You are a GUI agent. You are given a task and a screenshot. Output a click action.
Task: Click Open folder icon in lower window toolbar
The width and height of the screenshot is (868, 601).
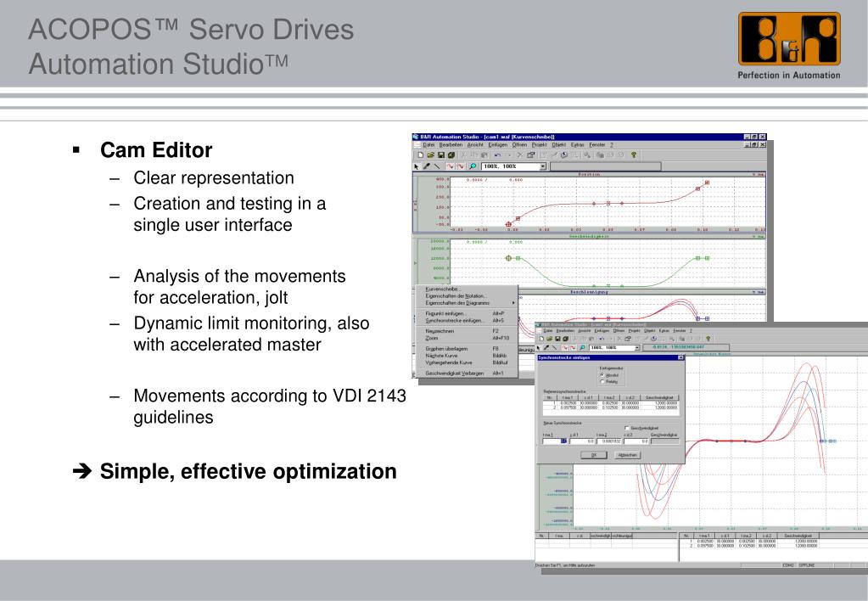pos(550,339)
